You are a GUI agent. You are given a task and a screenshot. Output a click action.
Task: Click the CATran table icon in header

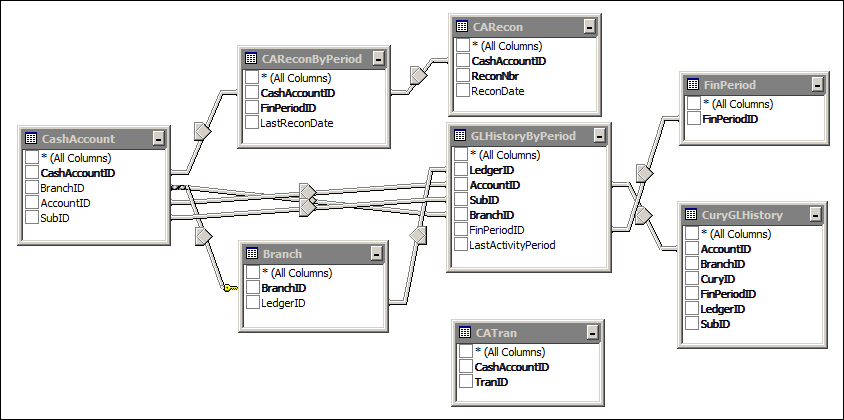coord(464,332)
